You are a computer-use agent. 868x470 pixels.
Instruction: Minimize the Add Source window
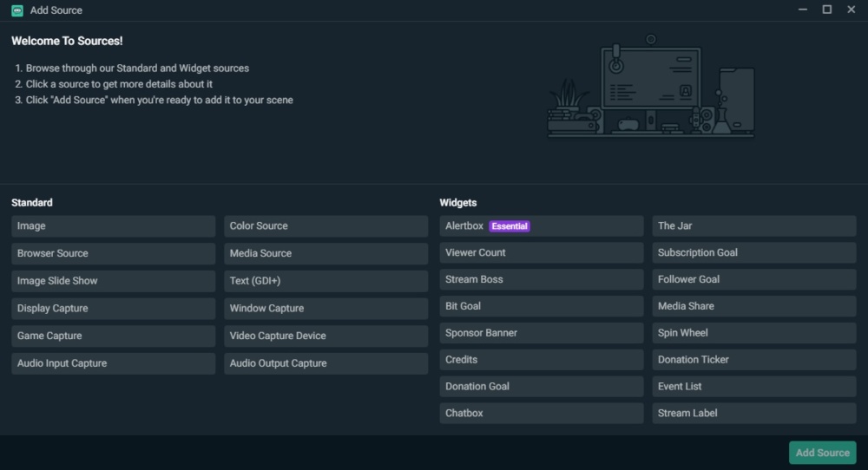pyautogui.click(x=802, y=10)
